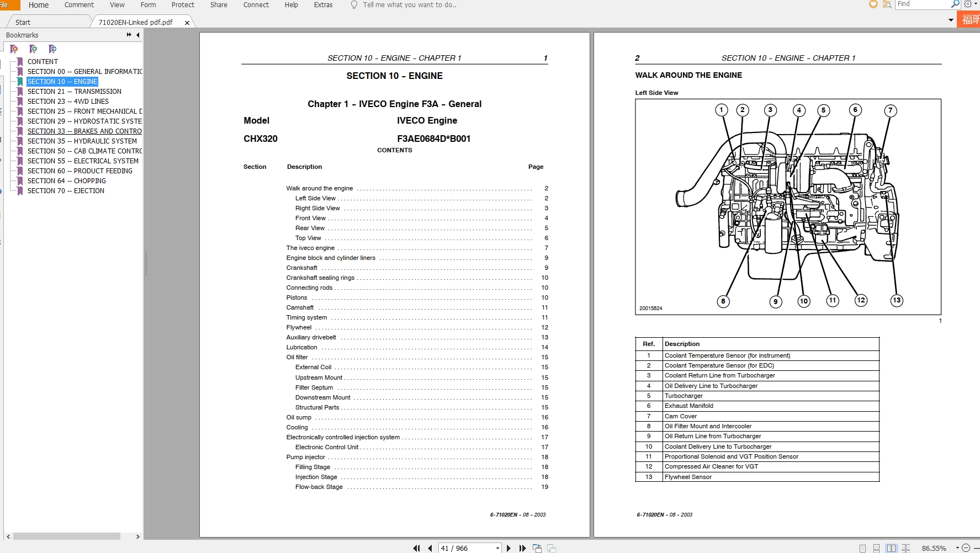Select SECTION 10 ENGINE bookmark
Screen dimensions: 980x553
[x=62, y=82]
